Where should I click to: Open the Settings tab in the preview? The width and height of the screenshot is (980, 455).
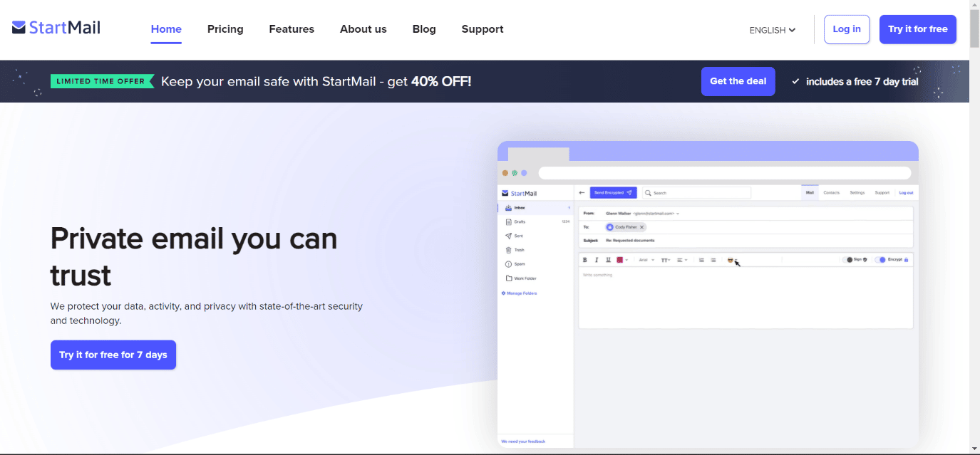click(857, 192)
